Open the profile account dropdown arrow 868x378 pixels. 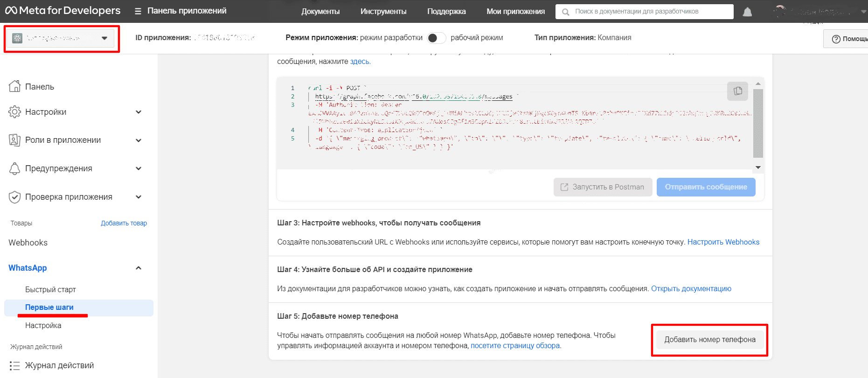[864, 12]
